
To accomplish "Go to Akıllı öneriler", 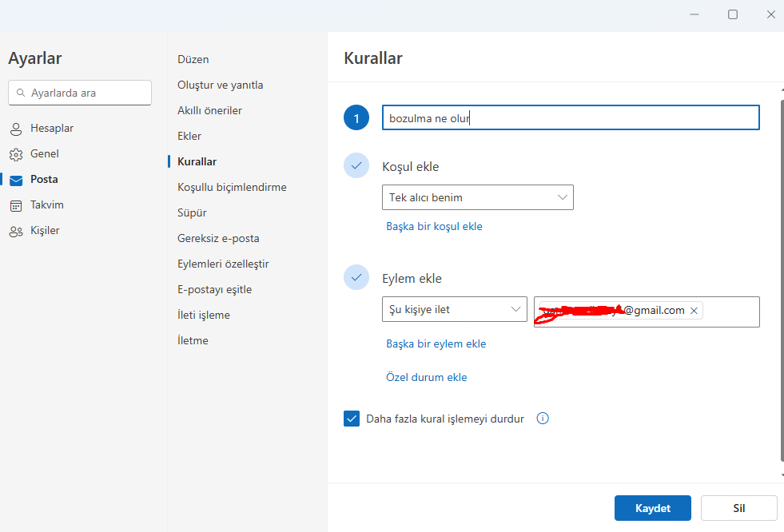I will click(209, 110).
